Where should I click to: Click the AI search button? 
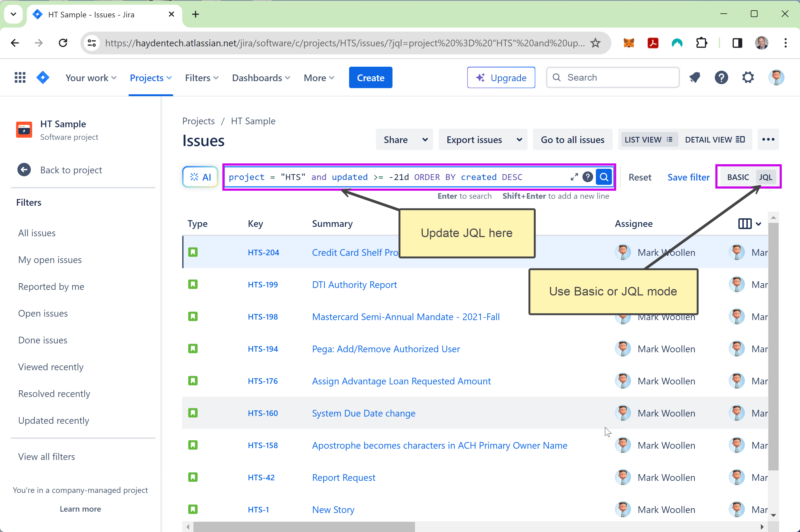tap(200, 177)
